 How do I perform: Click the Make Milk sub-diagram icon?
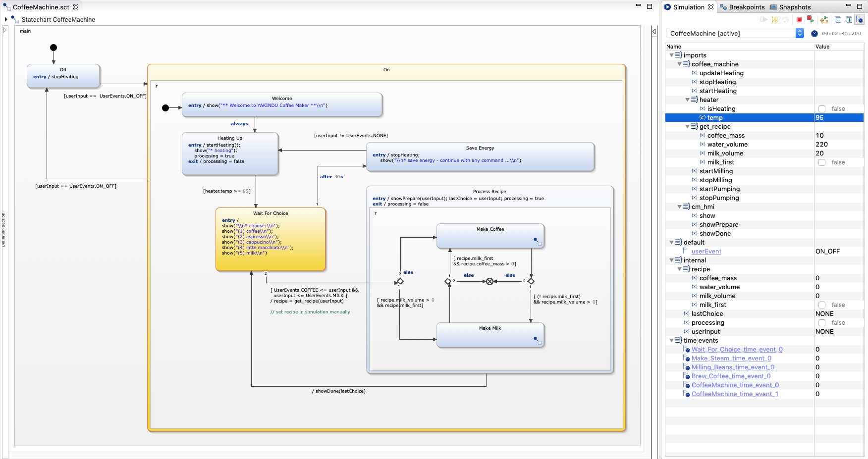(x=538, y=341)
